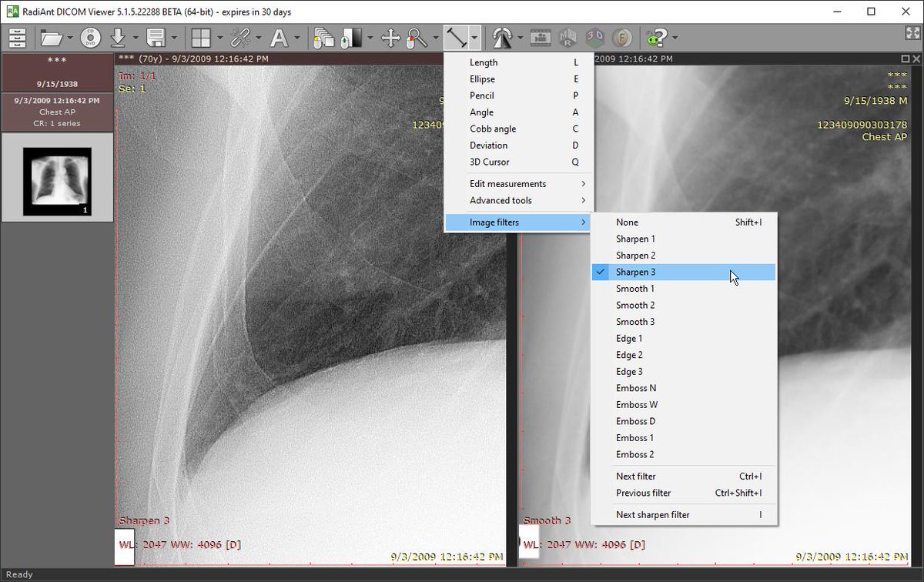924x582 pixels.
Task: Open the local archive database panel
Action: [x=17, y=37]
